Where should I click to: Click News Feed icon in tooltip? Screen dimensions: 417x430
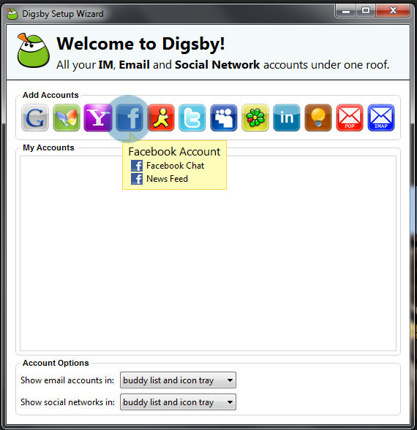click(x=137, y=179)
